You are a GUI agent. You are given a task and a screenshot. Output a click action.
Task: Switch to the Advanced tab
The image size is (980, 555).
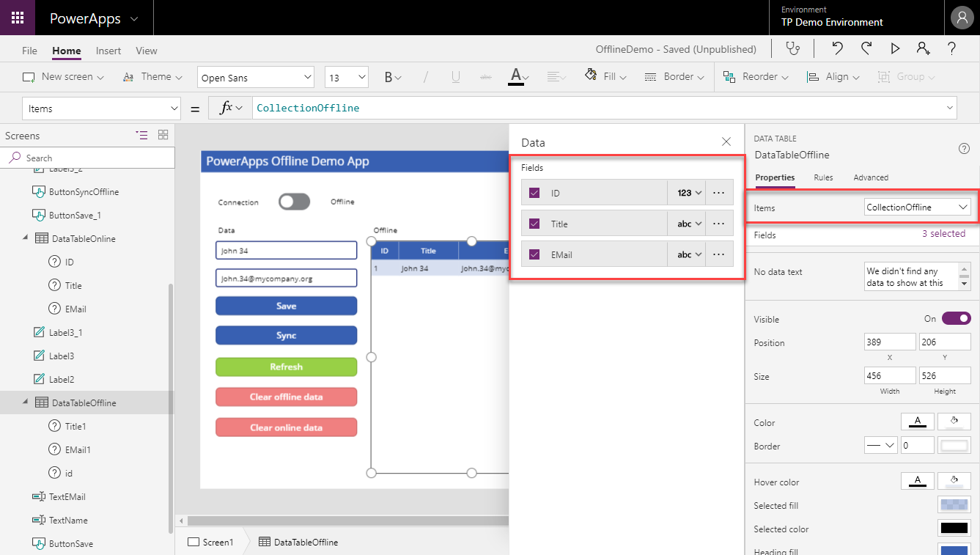871,177
